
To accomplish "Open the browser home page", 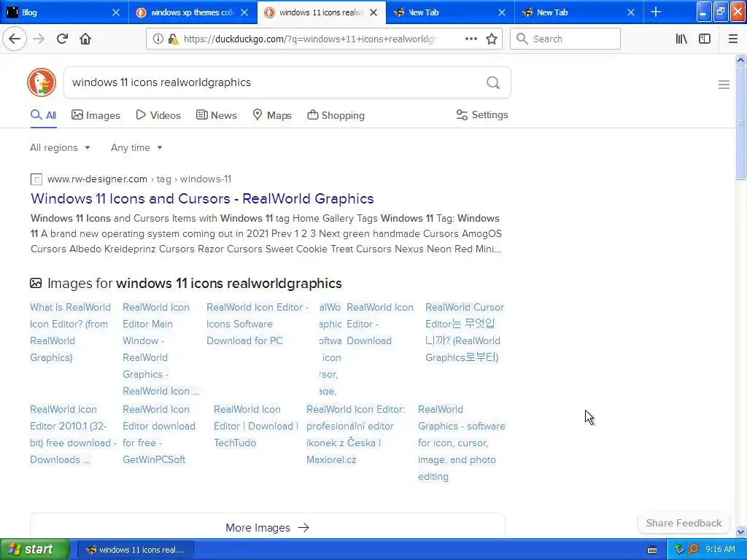I will [x=85, y=39].
